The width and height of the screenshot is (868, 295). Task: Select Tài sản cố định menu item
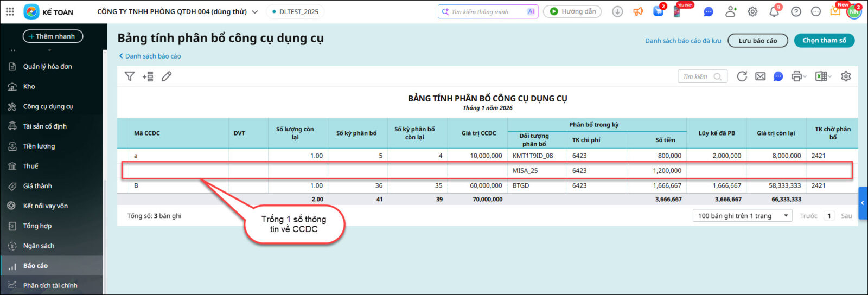pyautogui.click(x=44, y=126)
